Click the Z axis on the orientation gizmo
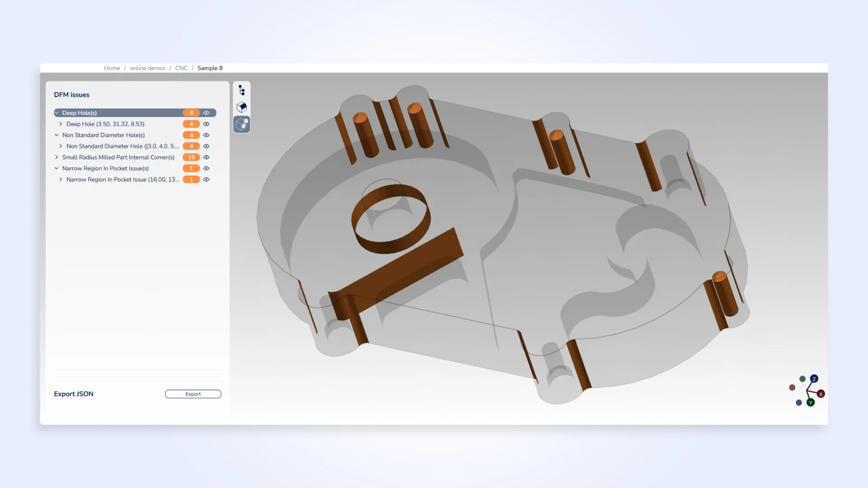This screenshot has height=488, width=868. tap(815, 379)
